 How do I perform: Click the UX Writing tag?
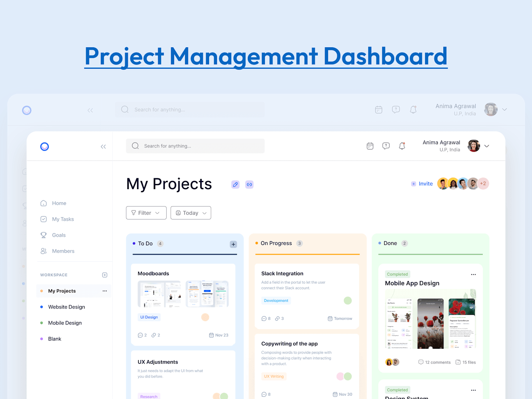[x=274, y=376]
